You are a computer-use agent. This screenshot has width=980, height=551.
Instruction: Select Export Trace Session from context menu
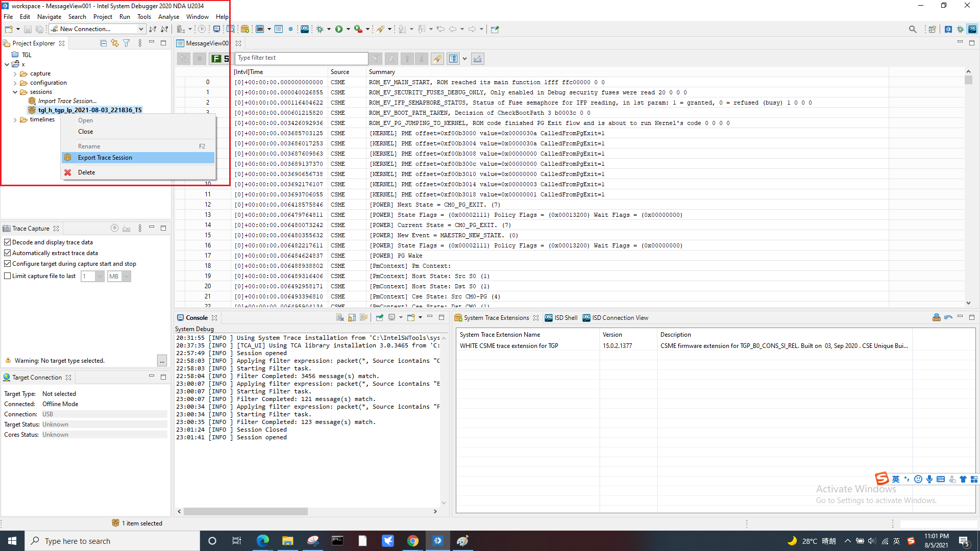[105, 157]
